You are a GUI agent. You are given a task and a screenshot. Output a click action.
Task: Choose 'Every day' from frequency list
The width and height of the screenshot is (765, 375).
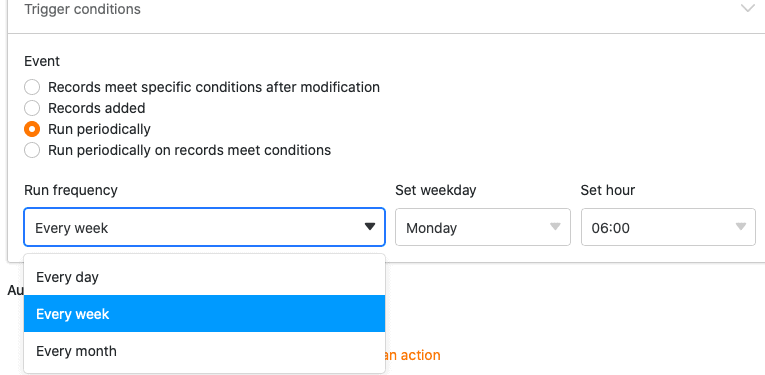(x=204, y=277)
